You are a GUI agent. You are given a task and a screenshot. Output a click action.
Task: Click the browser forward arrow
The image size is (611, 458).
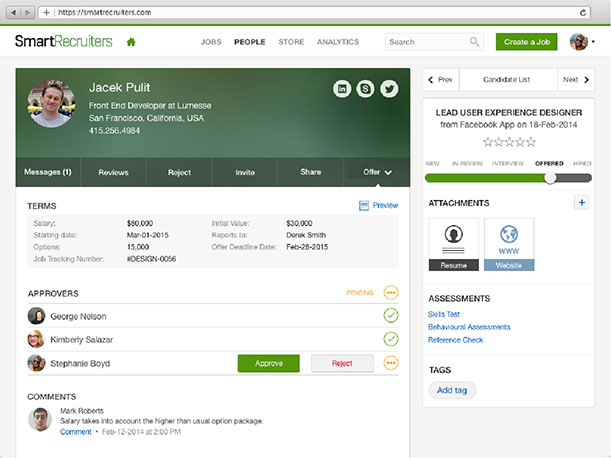pos(27,12)
